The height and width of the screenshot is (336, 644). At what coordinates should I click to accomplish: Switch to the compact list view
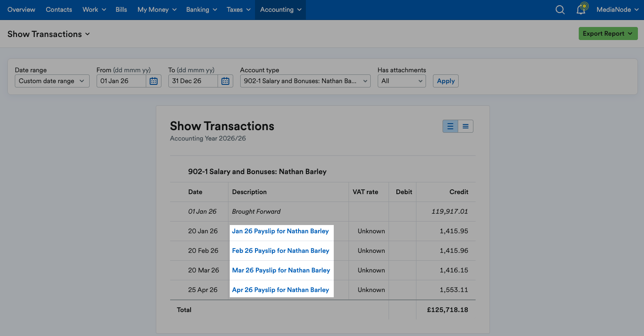coord(466,126)
